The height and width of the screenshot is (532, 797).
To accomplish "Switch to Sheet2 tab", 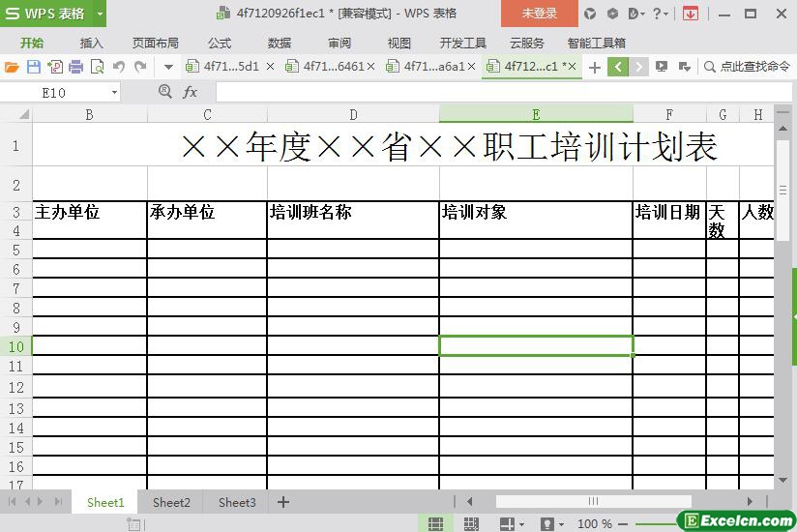I will coord(171,503).
